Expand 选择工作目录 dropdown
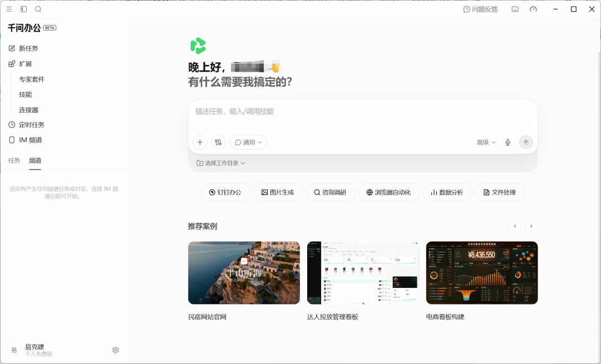 pyautogui.click(x=221, y=163)
